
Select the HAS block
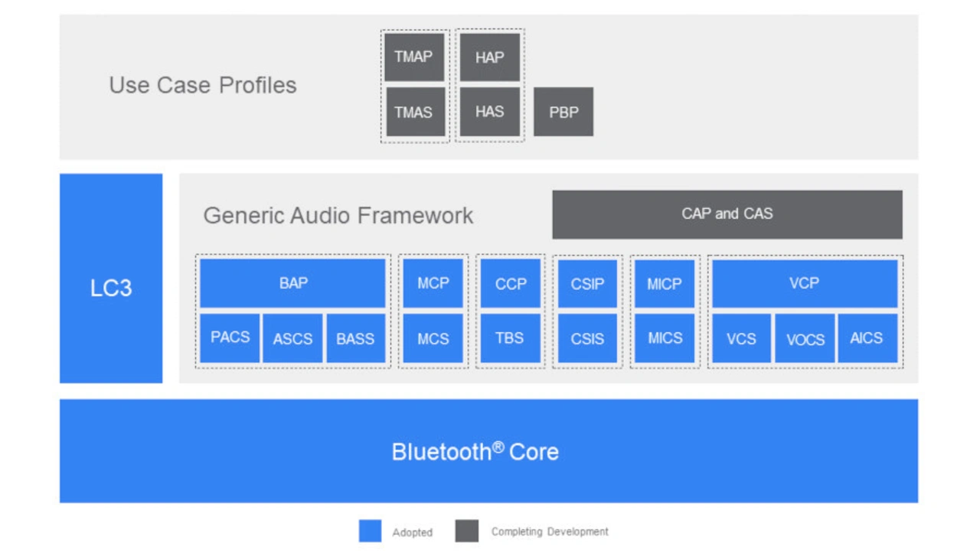coord(490,112)
